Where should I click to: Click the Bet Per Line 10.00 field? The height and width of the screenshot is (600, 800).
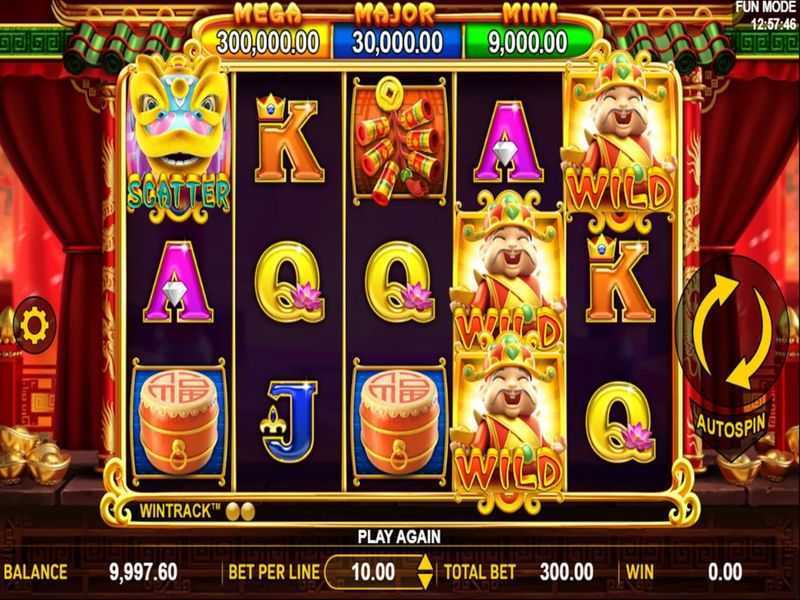click(x=371, y=572)
